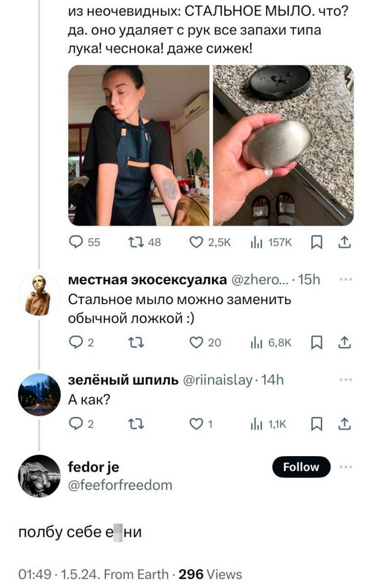Open photo of hand holding steel soap

click(x=283, y=146)
